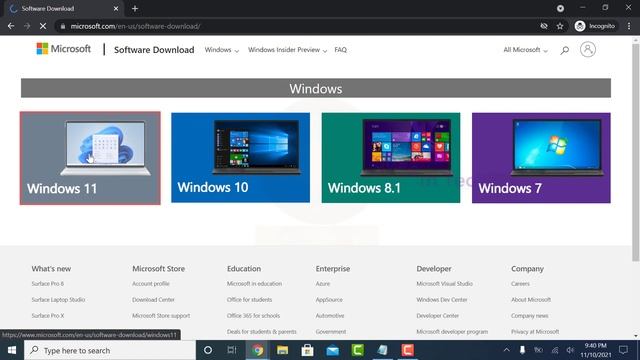
Task: Select the Windows 10 tile
Action: pos(240,158)
